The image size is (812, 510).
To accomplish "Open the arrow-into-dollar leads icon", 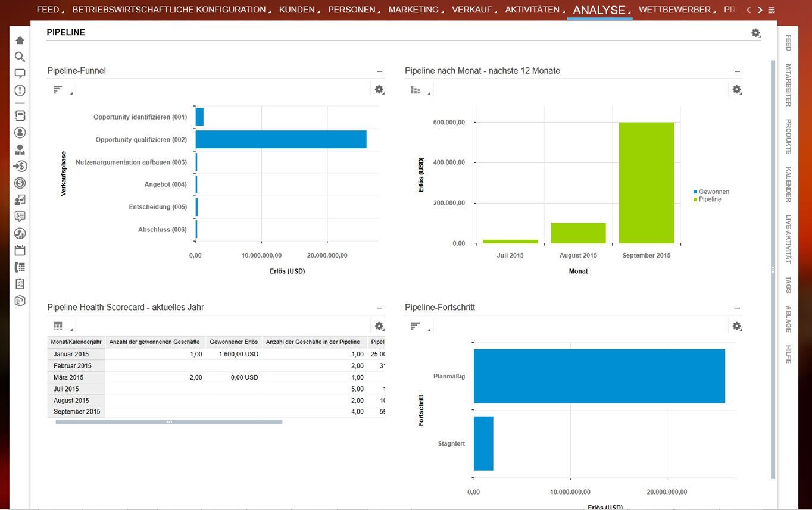I will pos(20,166).
